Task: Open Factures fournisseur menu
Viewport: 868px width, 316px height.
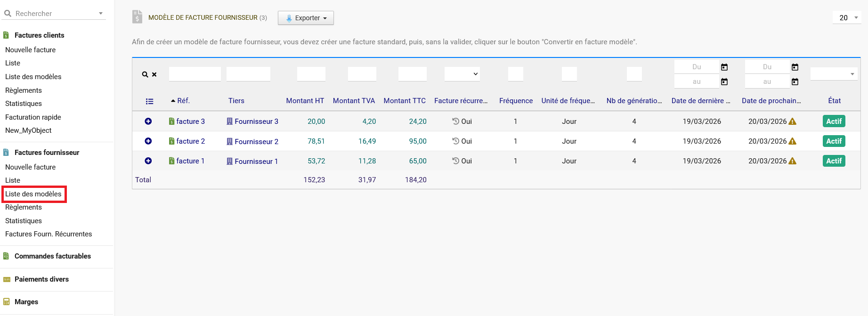Action: click(47, 153)
